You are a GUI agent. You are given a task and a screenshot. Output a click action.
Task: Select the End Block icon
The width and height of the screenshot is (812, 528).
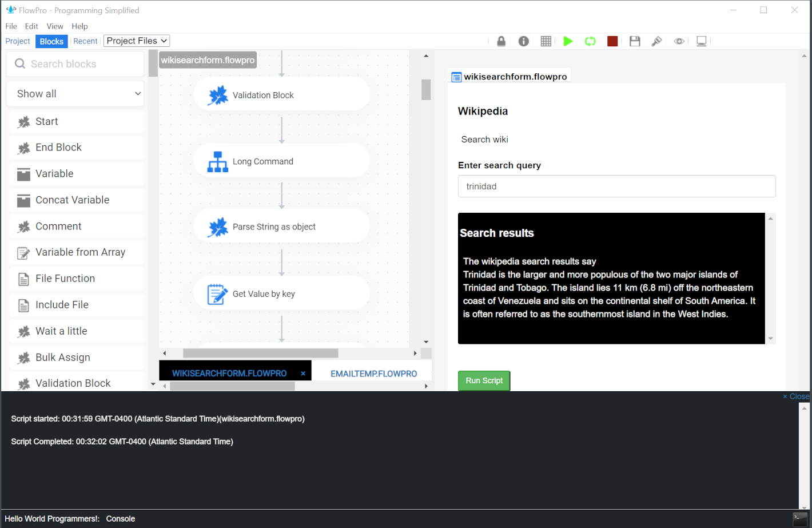(x=23, y=148)
